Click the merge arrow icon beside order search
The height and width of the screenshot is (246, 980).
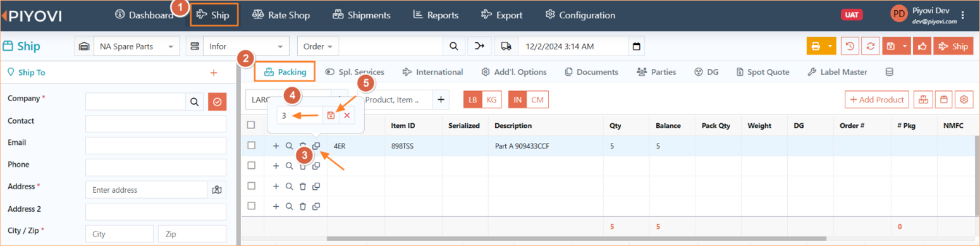pyautogui.click(x=479, y=46)
